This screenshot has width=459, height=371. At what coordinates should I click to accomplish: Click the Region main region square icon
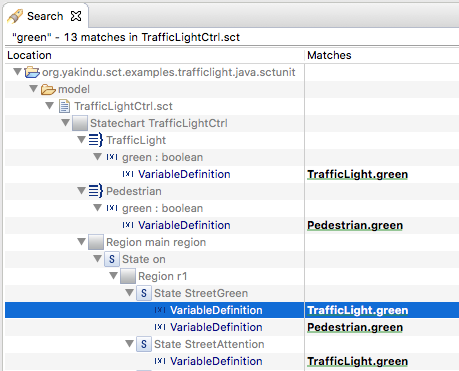coord(96,242)
